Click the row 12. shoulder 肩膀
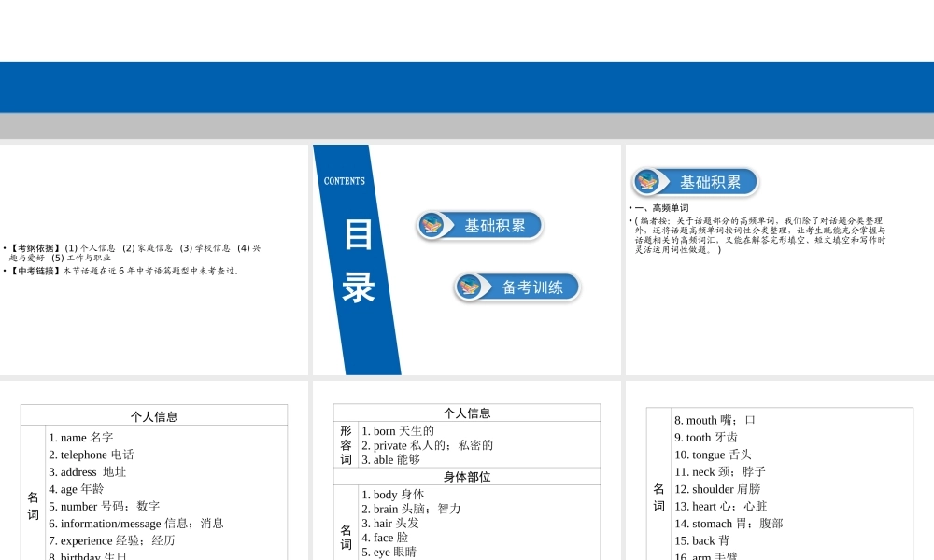The height and width of the screenshot is (560, 934). (x=717, y=489)
